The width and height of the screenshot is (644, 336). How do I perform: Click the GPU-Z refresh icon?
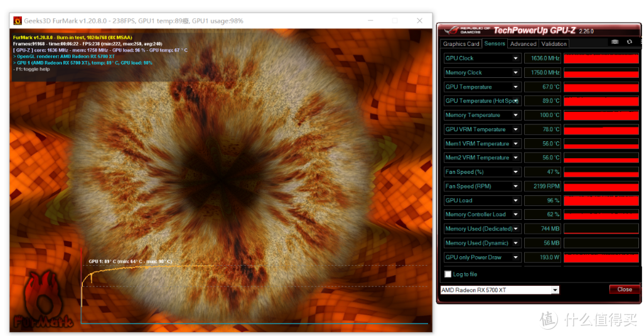pyautogui.click(x=629, y=42)
